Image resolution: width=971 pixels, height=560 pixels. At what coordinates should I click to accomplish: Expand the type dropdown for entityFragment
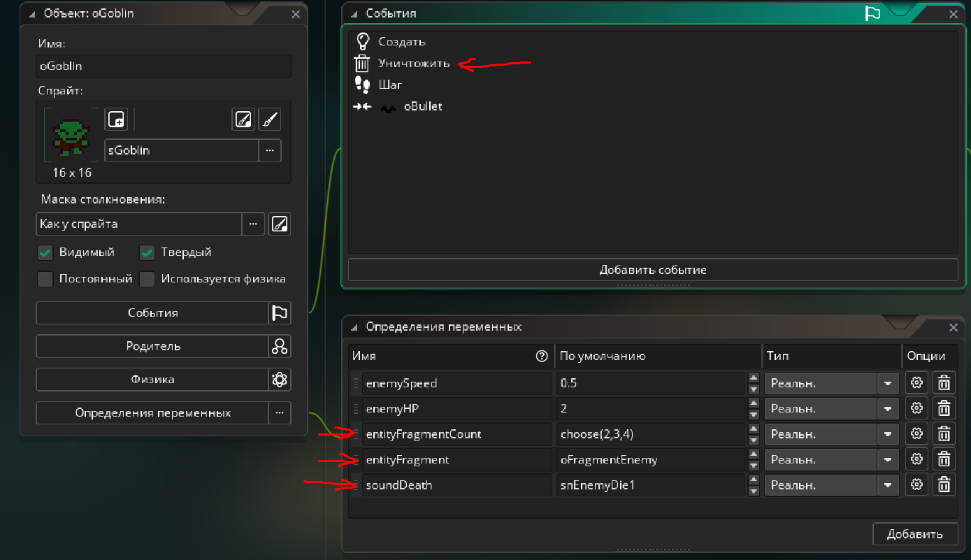click(x=888, y=460)
